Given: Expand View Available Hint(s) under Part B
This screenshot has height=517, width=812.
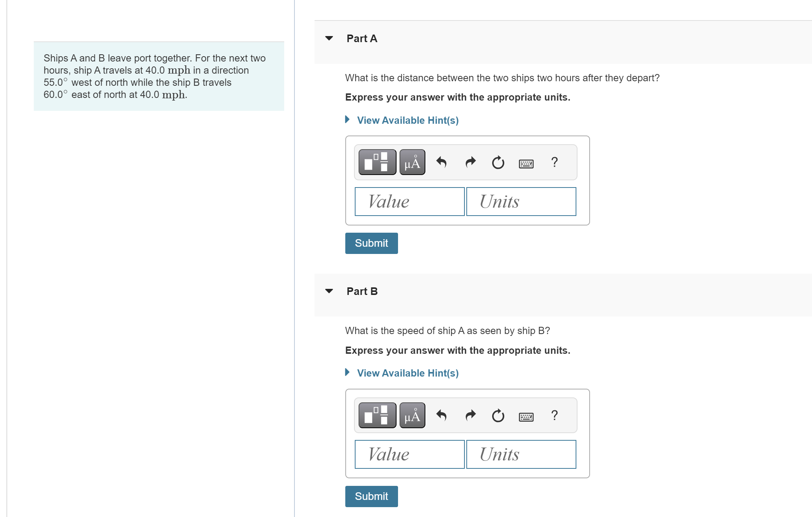Looking at the screenshot, I should click(x=407, y=373).
